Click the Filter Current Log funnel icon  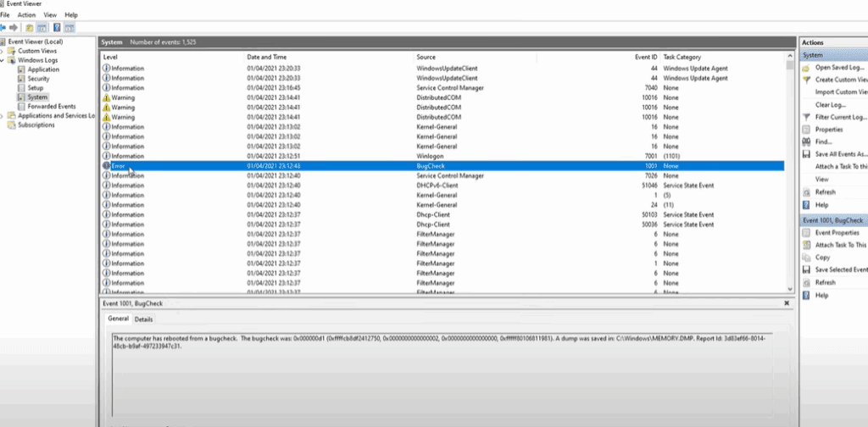tap(806, 117)
